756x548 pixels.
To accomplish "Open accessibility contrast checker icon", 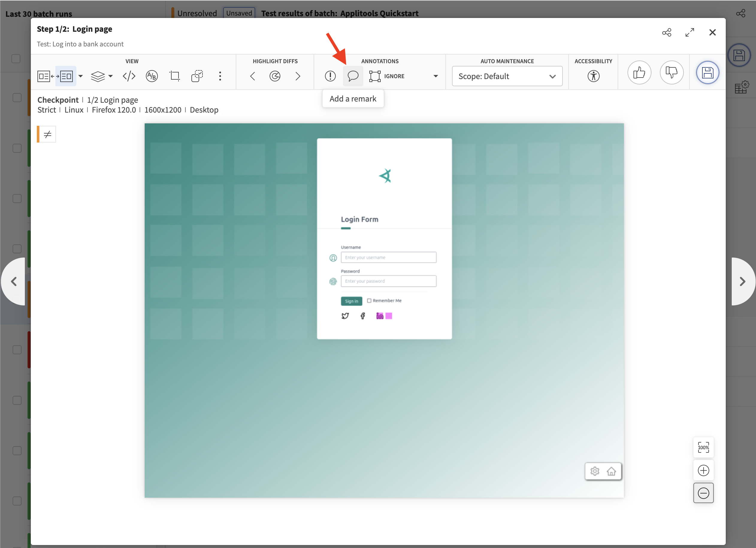I will point(593,76).
